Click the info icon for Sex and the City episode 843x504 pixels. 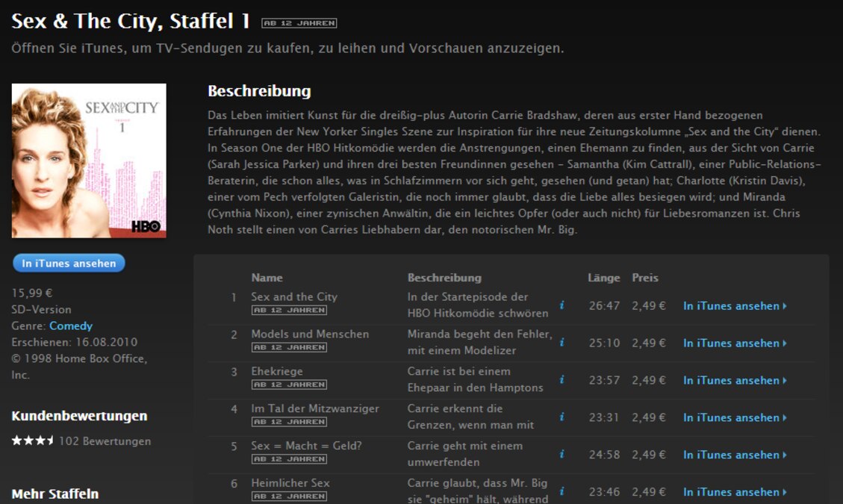click(562, 305)
